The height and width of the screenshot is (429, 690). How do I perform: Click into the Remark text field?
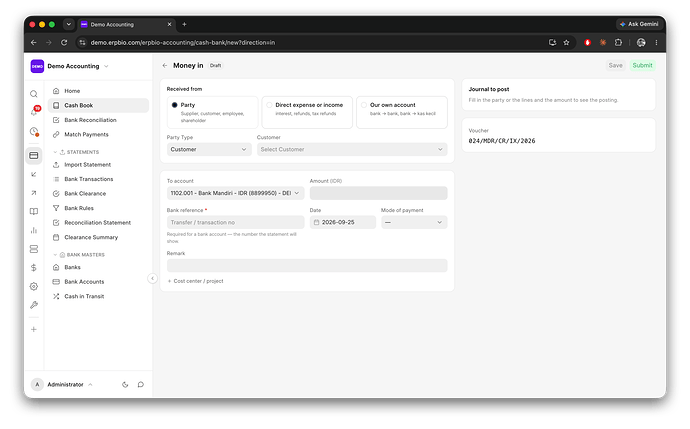coord(307,265)
